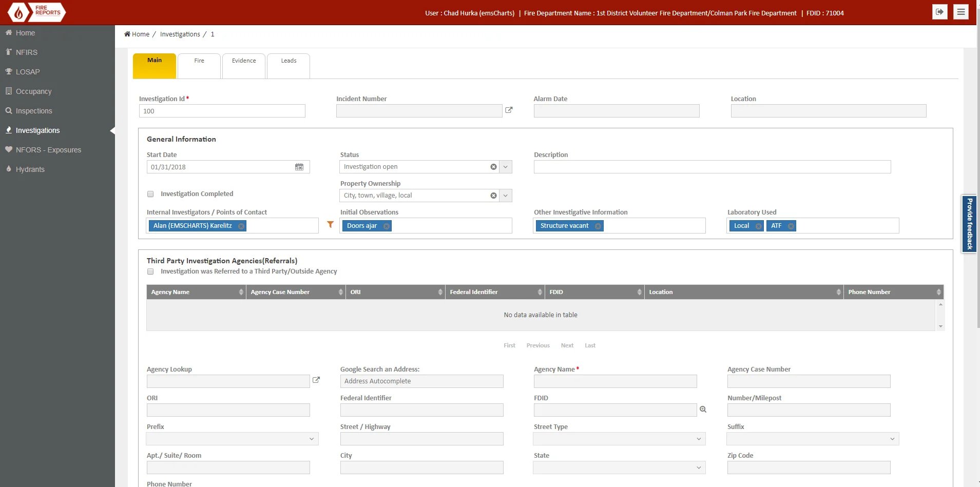
Task: Sort table by FDID column
Action: (594, 292)
